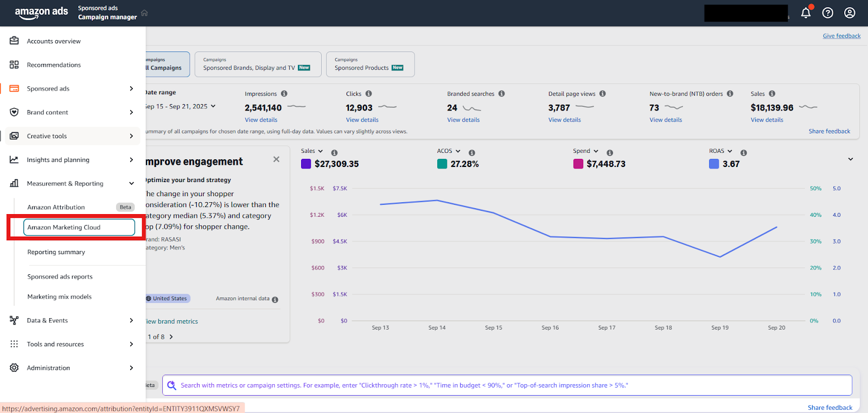
Task: Expand Tools and resources submenu chevron
Action: (131, 344)
